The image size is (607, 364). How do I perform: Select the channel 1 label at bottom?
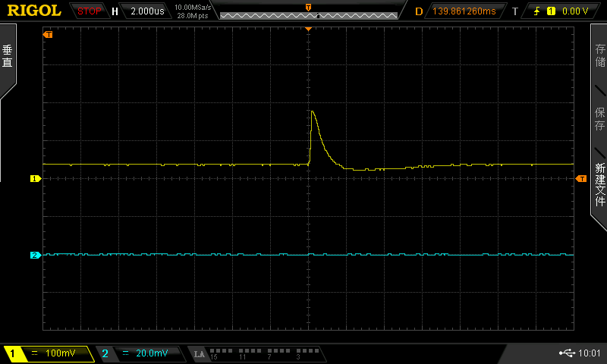[x=12, y=353]
